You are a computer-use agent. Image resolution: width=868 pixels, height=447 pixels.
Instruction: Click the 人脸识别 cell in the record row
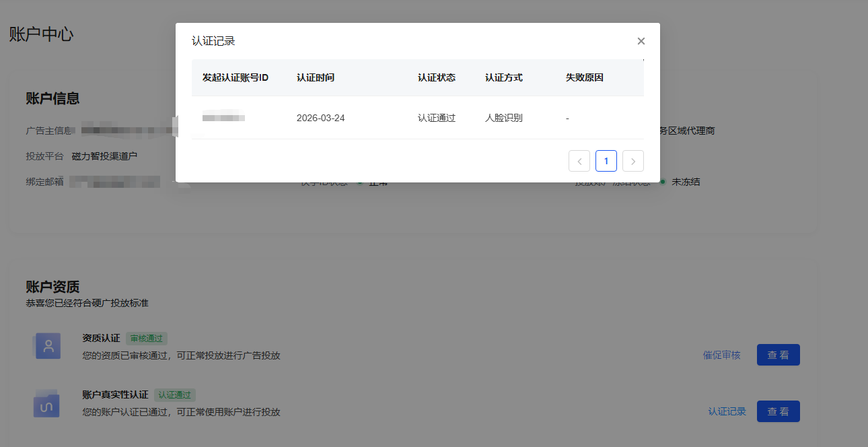pos(504,118)
